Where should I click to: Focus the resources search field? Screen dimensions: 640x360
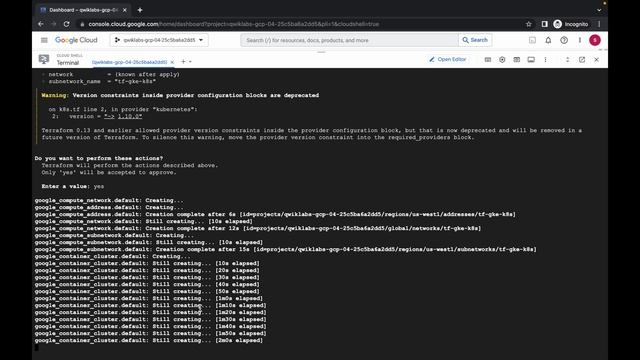click(x=349, y=40)
